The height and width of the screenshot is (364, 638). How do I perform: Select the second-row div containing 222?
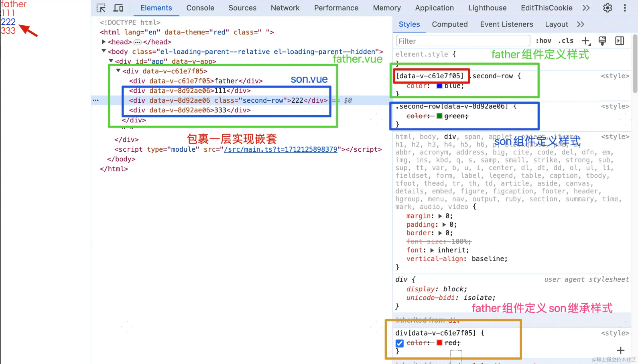(x=228, y=100)
